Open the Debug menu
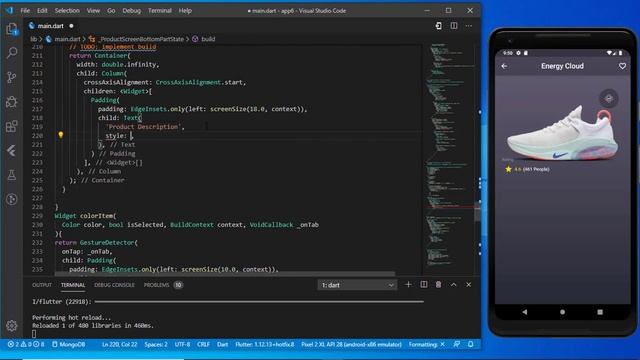640x360 pixels. 131,11
